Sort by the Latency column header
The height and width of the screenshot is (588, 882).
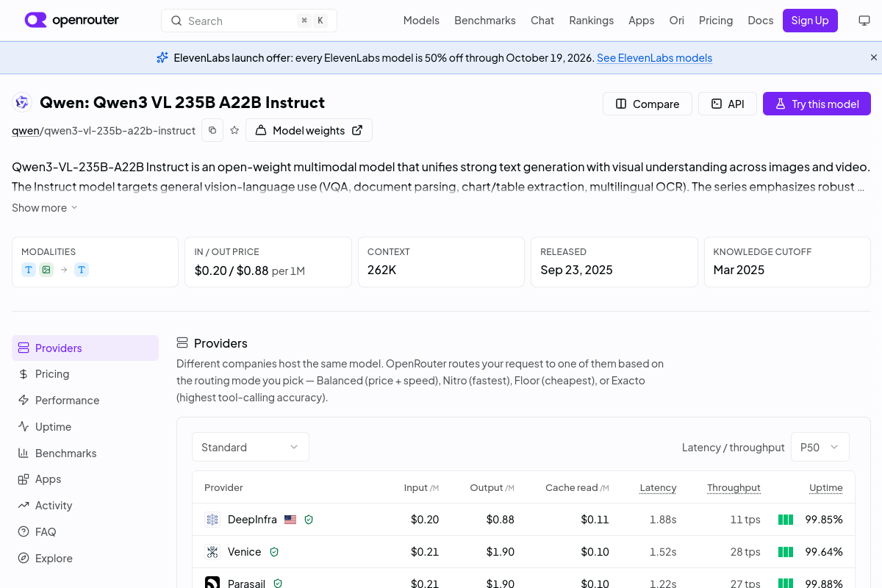[658, 488]
